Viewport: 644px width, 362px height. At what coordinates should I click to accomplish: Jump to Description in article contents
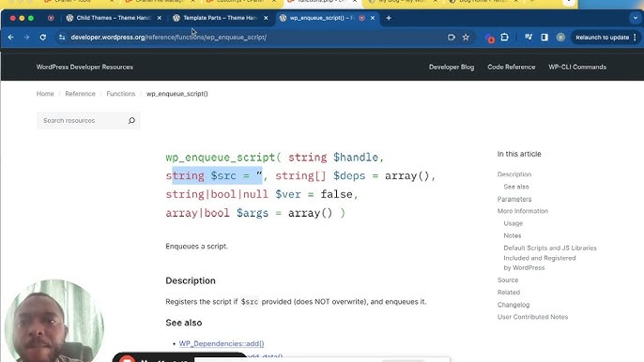point(514,174)
